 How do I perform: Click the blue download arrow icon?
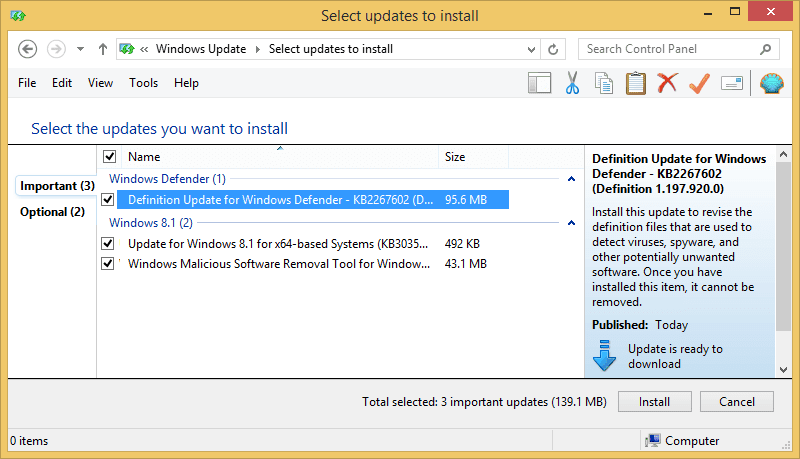pyautogui.click(x=605, y=355)
